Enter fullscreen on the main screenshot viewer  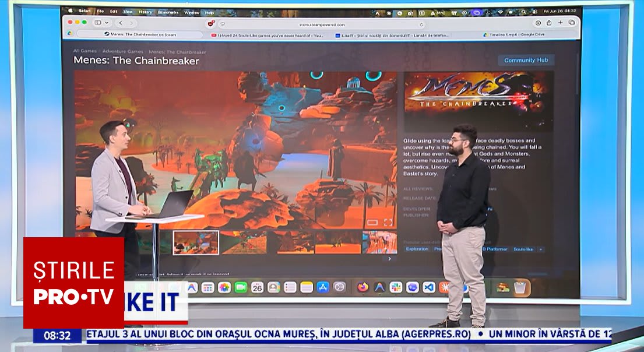pos(388,223)
